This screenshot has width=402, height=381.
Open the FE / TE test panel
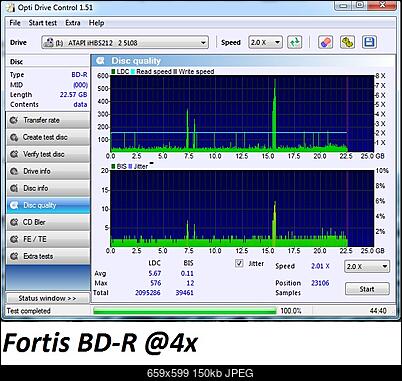click(48, 239)
